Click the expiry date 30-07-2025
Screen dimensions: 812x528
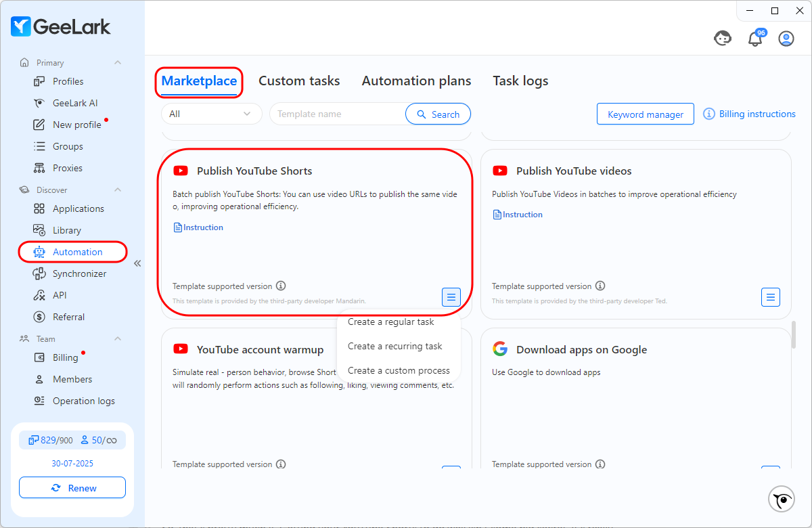click(72, 464)
